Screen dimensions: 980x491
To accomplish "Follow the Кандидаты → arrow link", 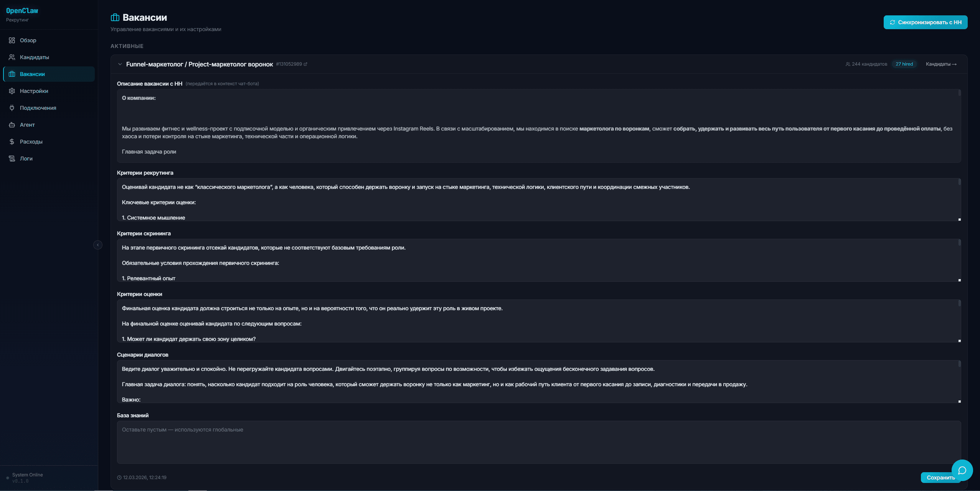I will click(x=940, y=64).
